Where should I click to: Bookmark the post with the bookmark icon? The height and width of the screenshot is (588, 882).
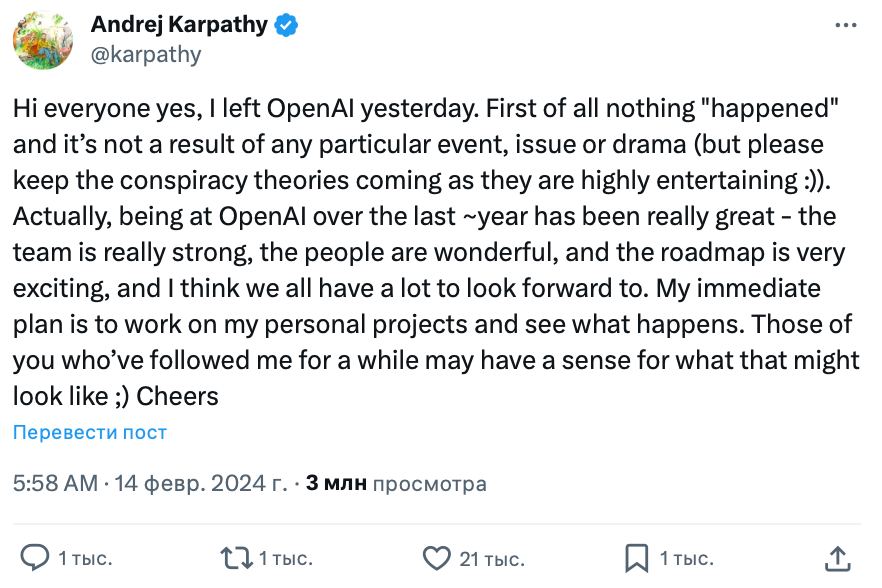(636, 558)
